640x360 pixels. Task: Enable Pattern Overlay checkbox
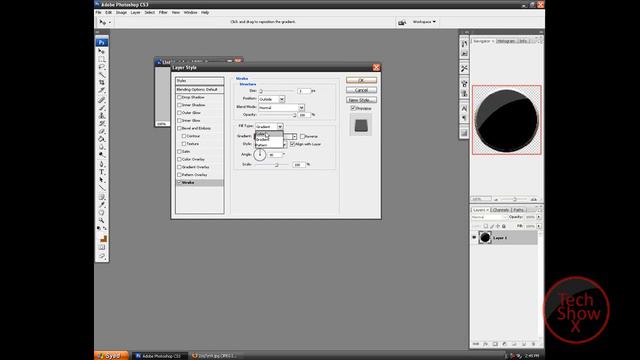(179, 175)
